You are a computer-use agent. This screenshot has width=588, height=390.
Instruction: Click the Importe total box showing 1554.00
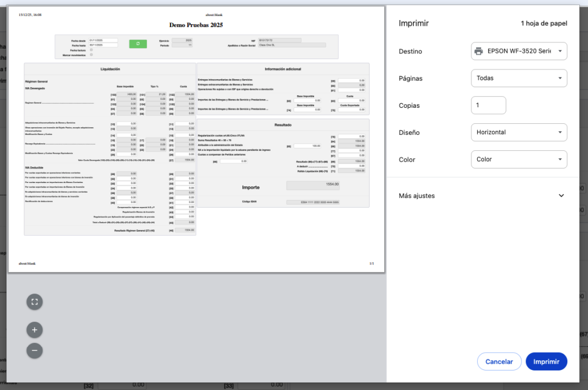point(313,185)
